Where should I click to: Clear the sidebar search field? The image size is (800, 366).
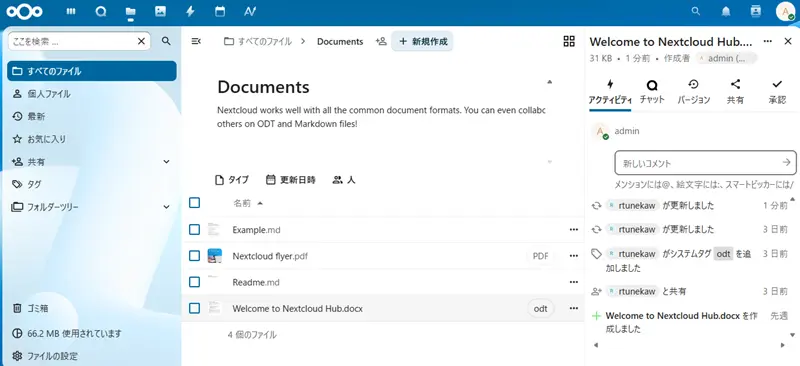click(141, 41)
